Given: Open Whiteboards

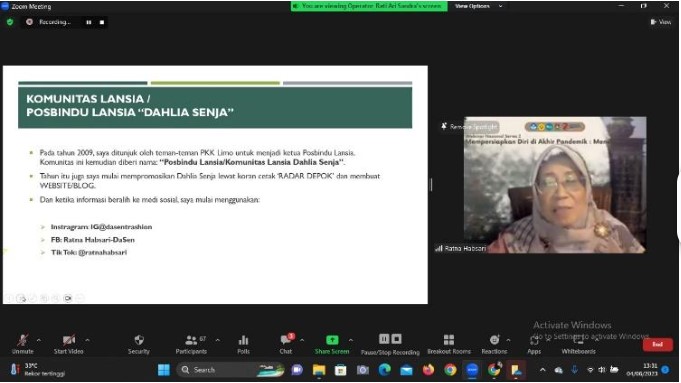Looking at the screenshot, I should coord(579,344).
